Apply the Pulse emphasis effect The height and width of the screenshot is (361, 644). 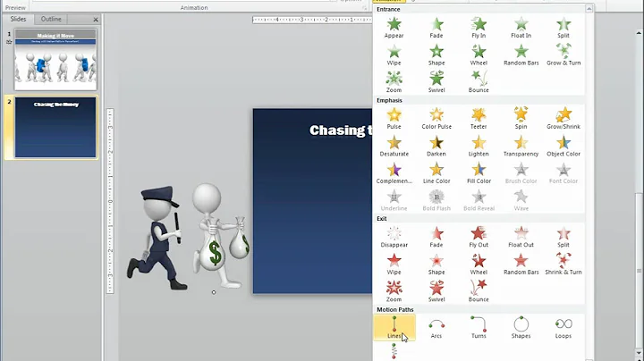(x=394, y=119)
